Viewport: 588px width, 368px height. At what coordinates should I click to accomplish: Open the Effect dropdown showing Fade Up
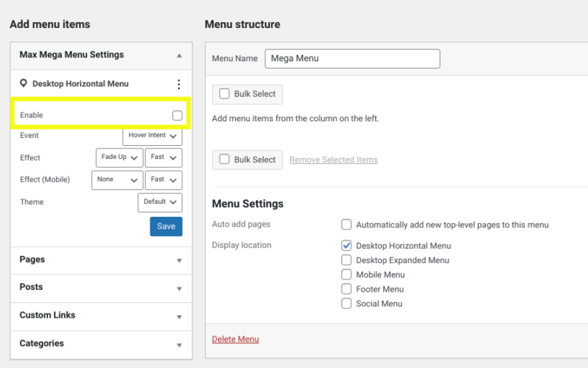tap(119, 158)
